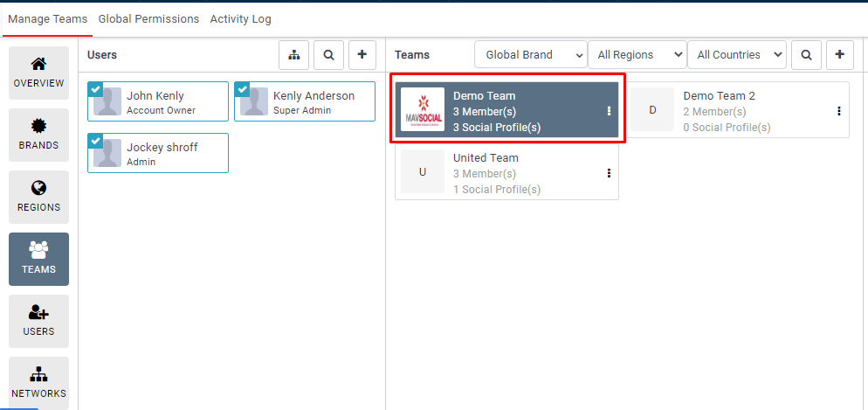Select the United Team card
This screenshot has height=410, width=868.
coord(506,172)
